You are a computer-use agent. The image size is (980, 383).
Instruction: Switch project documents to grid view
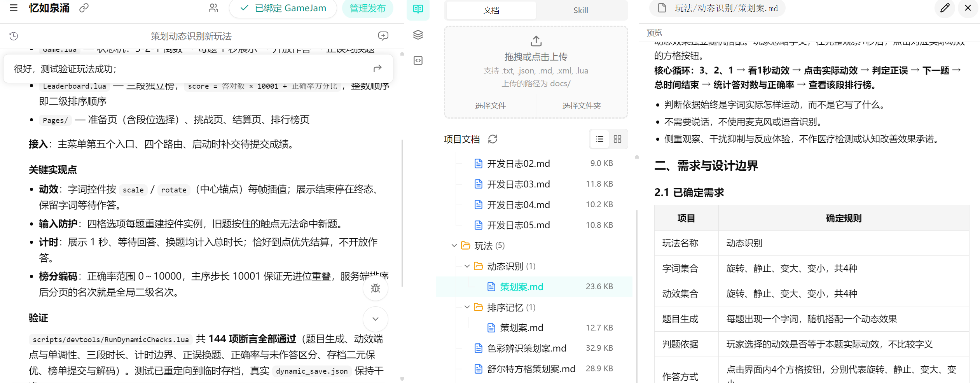click(618, 139)
